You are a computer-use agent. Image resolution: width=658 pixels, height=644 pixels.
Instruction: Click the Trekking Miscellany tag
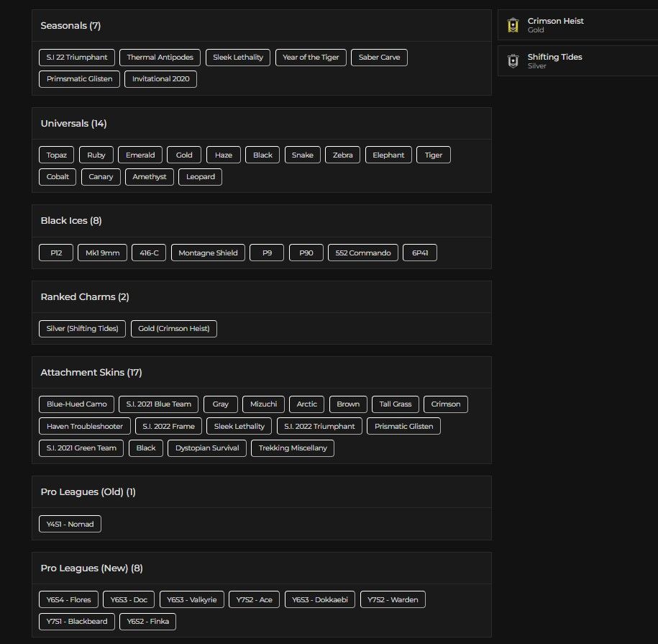coord(293,448)
